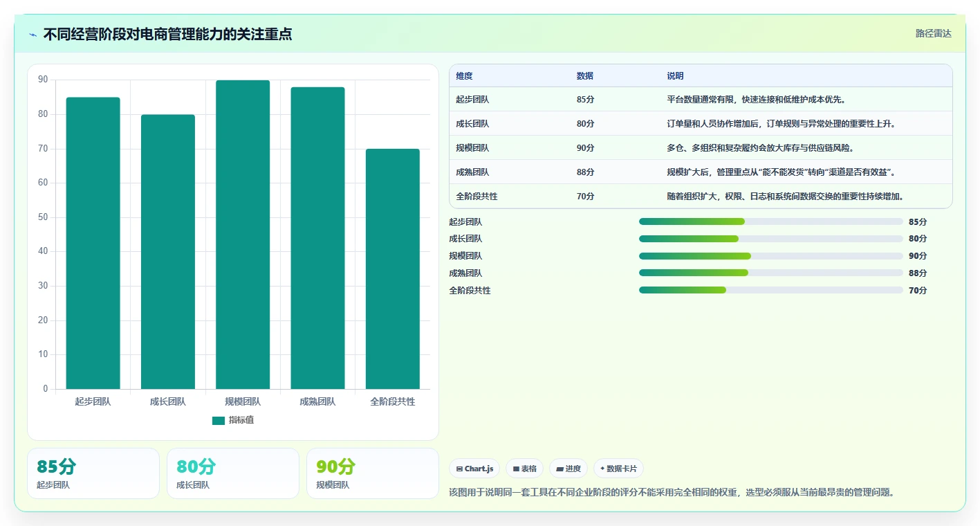This screenshot has width=980, height=526.
Task: Click the 70分 value beside the progress bar
Action: click(918, 291)
